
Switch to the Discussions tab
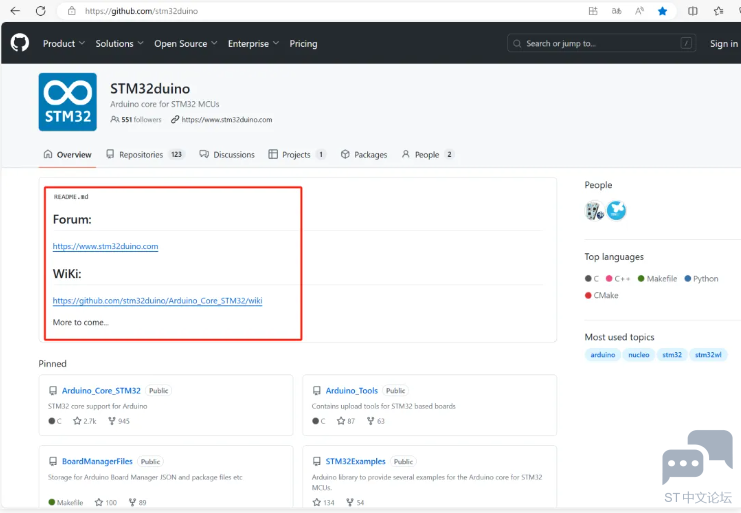pos(227,154)
